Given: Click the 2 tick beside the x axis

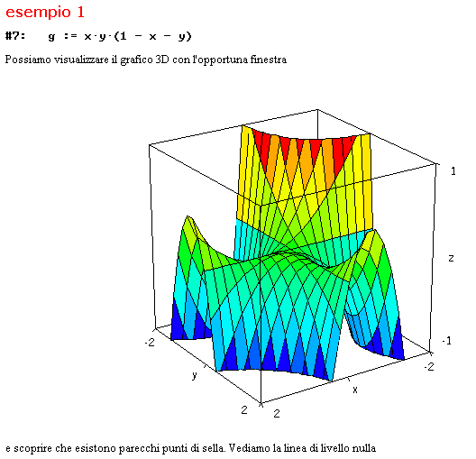Looking at the screenshot, I should click(277, 414).
